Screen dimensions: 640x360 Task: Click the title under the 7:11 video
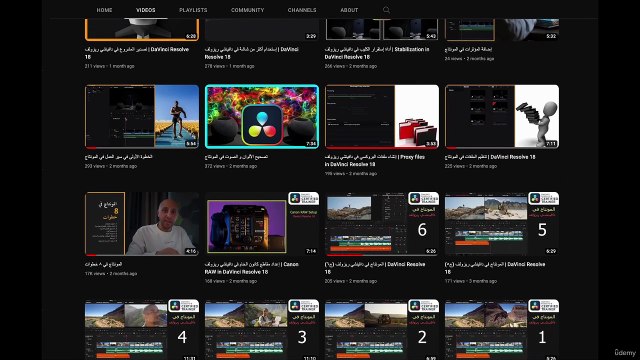pyautogui.click(x=490, y=157)
